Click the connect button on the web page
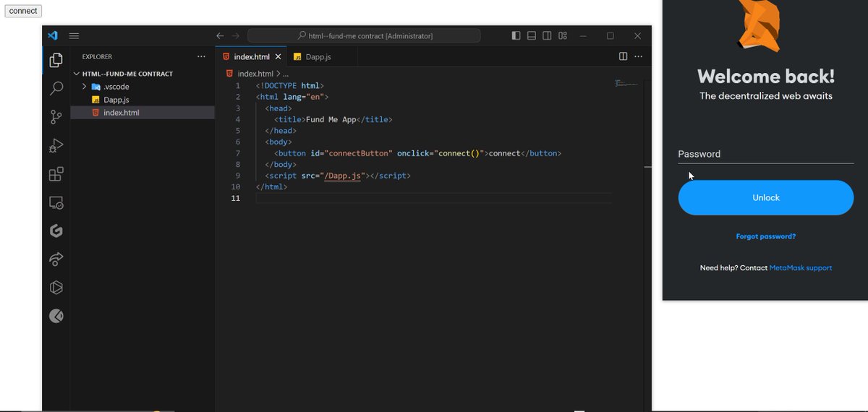868x412 pixels. [x=23, y=11]
